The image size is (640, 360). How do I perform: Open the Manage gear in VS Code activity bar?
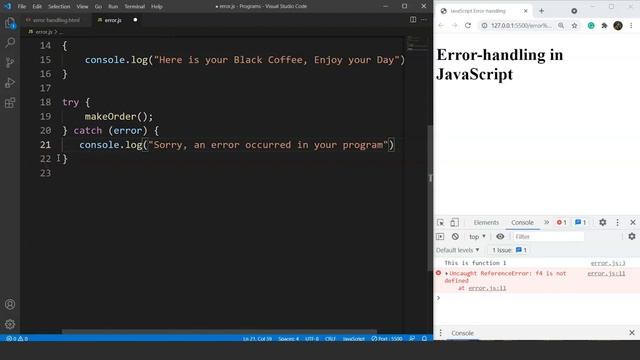[x=10, y=324]
